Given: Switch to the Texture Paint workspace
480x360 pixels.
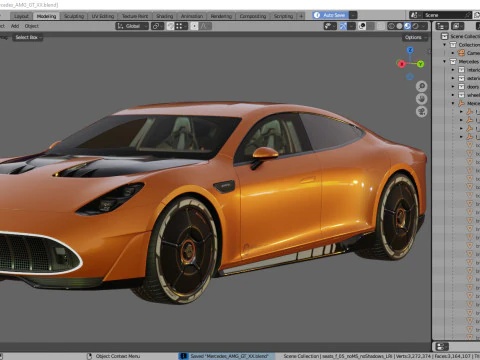Looking at the screenshot, I should [x=135, y=16].
